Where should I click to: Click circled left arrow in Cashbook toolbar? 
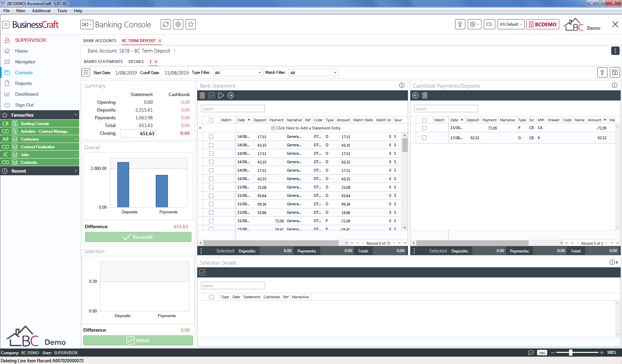415,95
